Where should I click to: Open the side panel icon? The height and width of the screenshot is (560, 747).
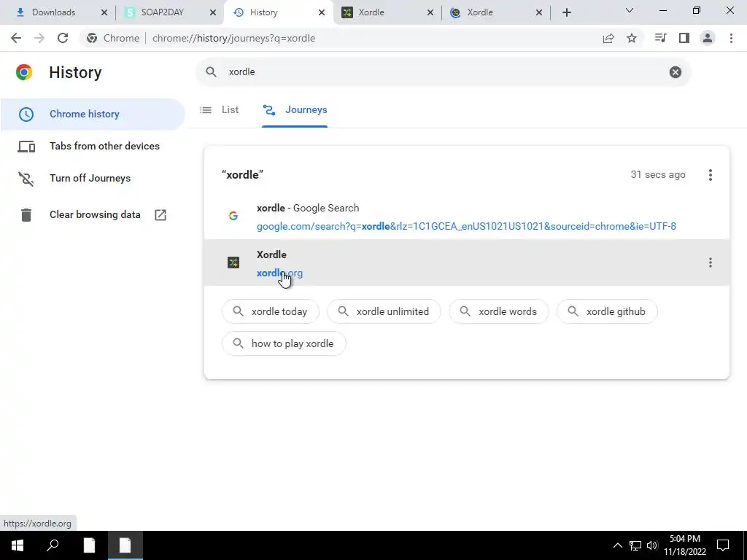click(684, 38)
